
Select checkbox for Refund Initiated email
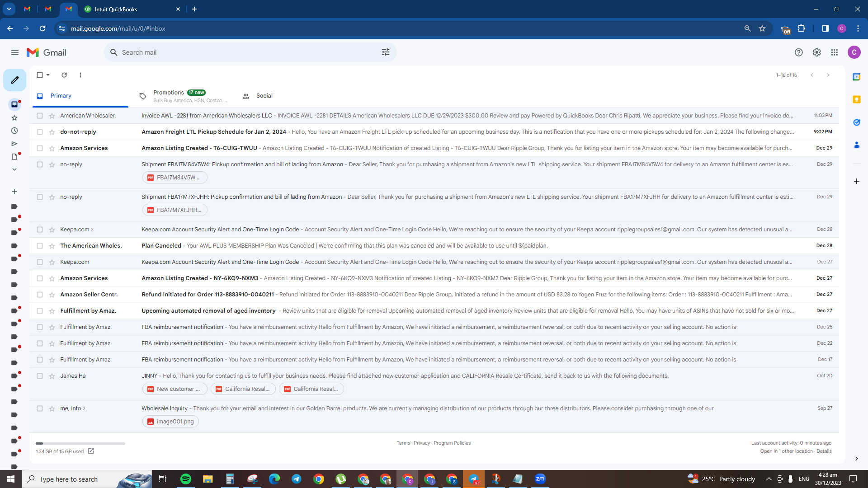point(40,295)
